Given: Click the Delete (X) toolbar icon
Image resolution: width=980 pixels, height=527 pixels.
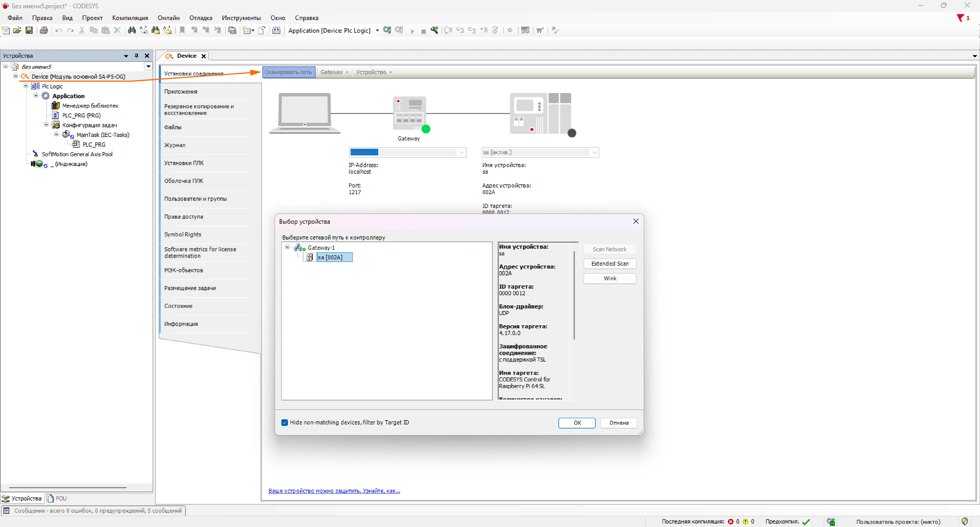Looking at the screenshot, I should click(117, 31).
